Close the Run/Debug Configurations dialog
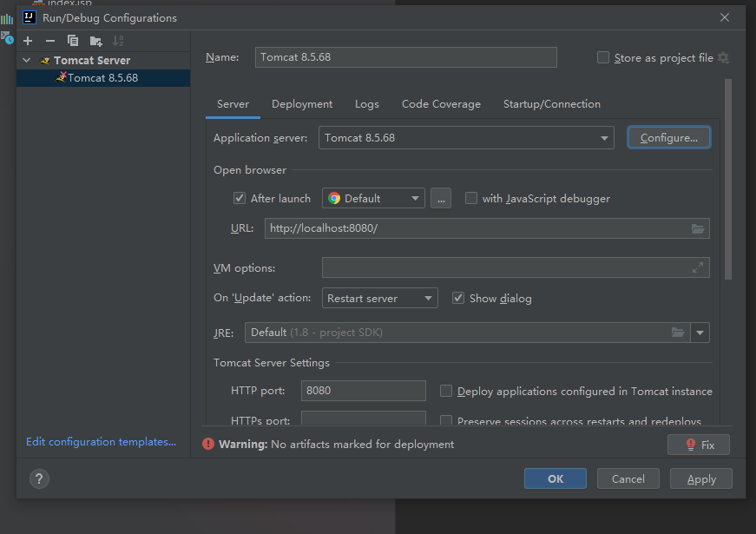This screenshot has height=534, width=756. (725, 18)
